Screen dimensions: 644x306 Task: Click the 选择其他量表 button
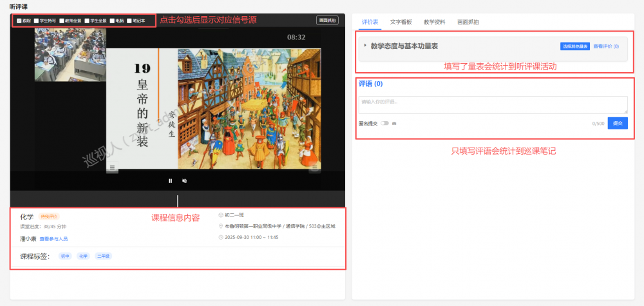point(574,46)
